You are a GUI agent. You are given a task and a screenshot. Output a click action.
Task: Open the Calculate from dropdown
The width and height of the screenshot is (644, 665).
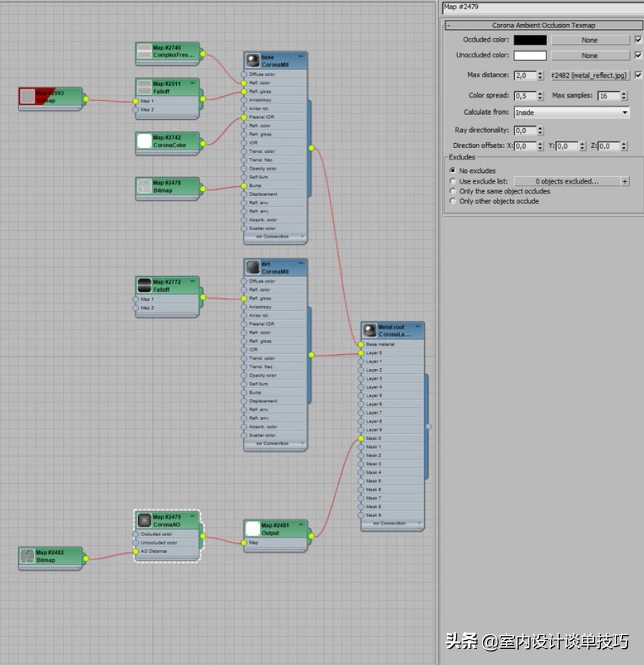572,113
